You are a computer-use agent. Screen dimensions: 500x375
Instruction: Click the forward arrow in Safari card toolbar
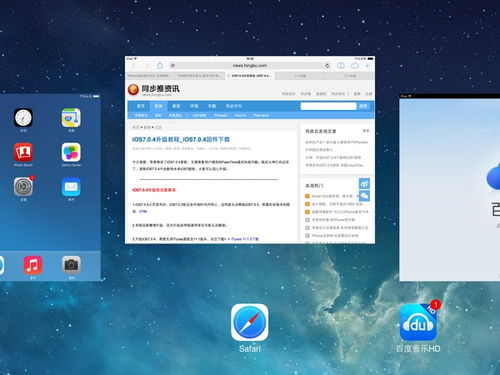coord(146,66)
